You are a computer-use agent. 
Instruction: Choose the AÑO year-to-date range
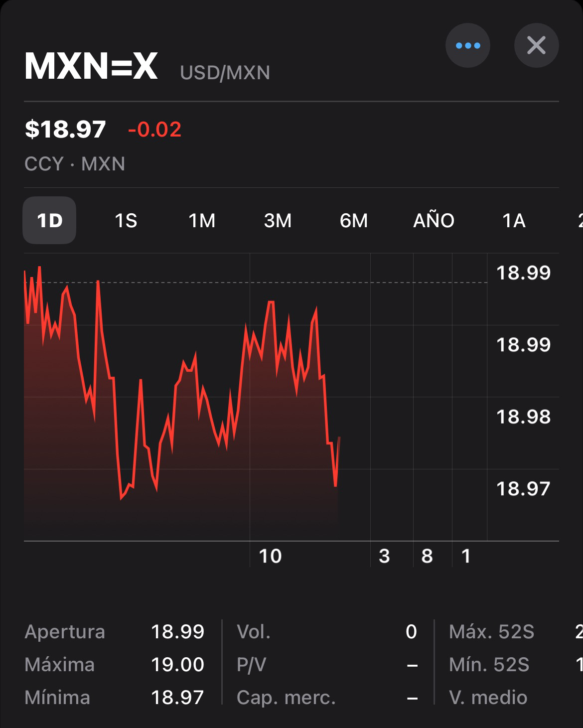434,220
